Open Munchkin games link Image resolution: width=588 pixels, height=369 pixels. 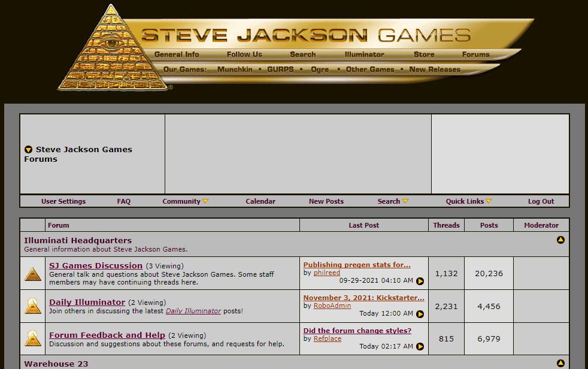[x=235, y=69]
